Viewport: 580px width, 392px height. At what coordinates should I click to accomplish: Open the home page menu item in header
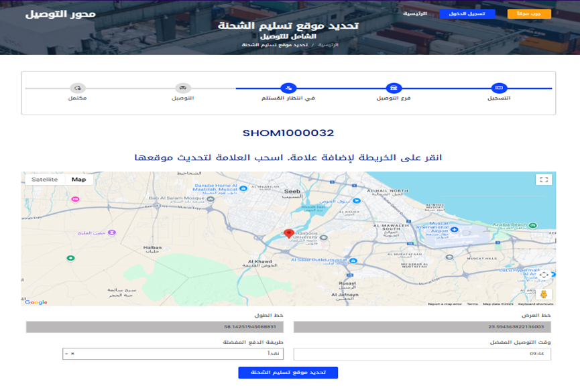click(x=415, y=13)
